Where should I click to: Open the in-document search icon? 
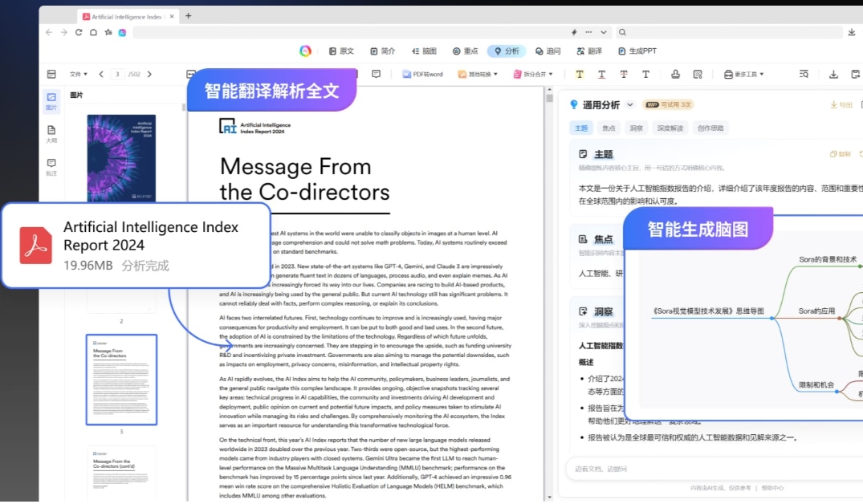coord(804,73)
